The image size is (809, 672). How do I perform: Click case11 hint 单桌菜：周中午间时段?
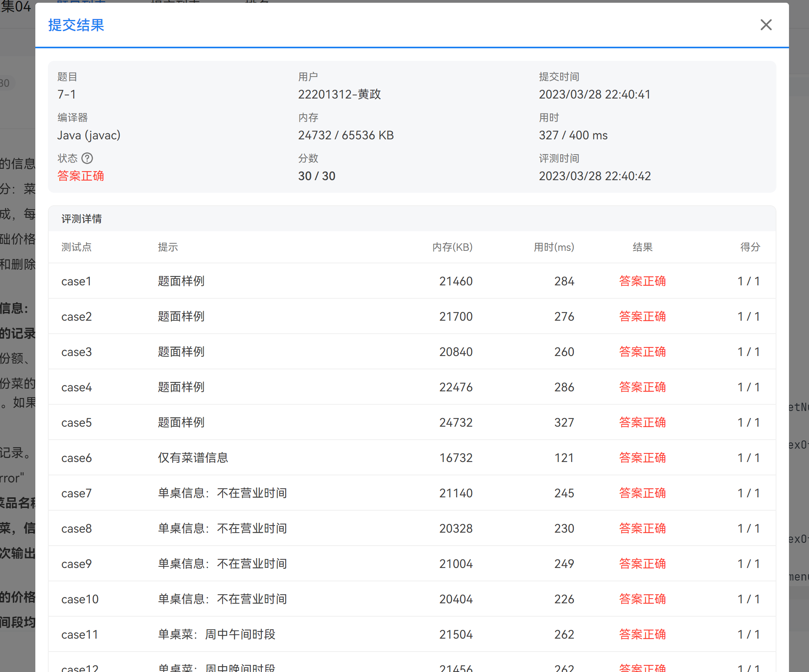point(217,634)
